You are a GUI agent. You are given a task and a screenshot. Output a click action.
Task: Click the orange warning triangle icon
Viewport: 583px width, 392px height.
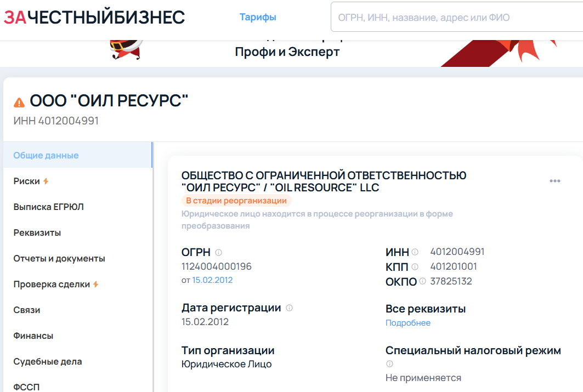coord(19,102)
